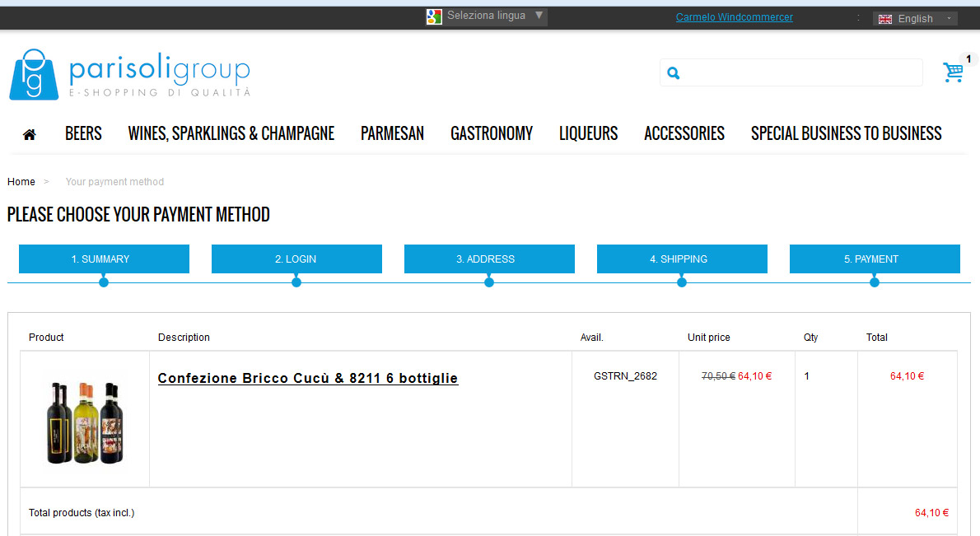Select step 5. Payment
Image resolution: width=980 pixels, height=536 pixels.
pyautogui.click(x=875, y=259)
